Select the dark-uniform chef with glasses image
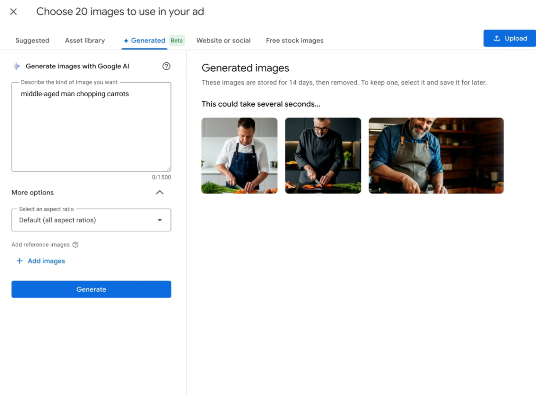This screenshot has width=536, height=395. (323, 156)
